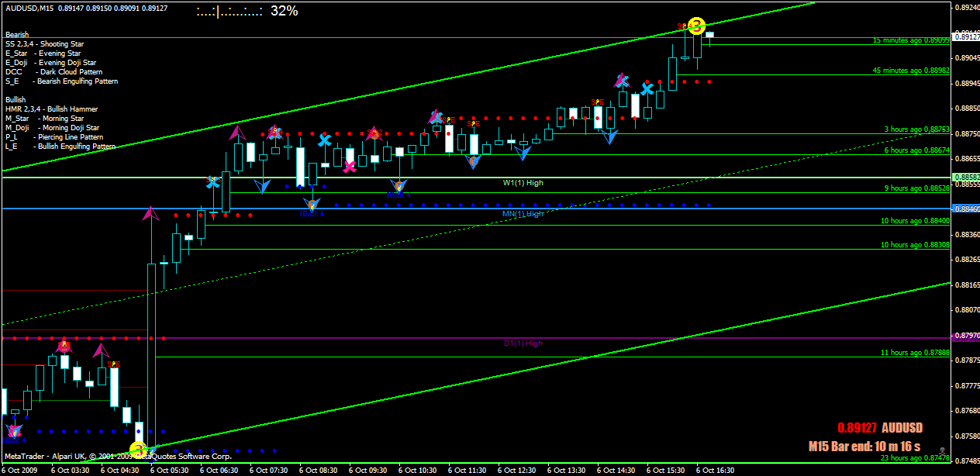
Task: Click the "Bearish" legend heading
Action: point(16,35)
